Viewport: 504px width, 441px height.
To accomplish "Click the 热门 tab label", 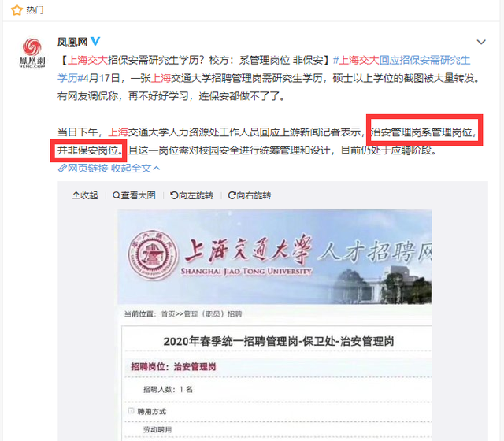I will (35, 10).
